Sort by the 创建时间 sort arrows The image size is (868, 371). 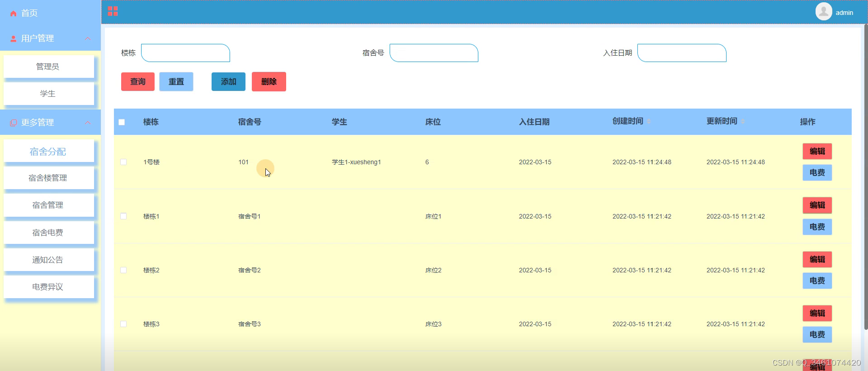coord(649,121)
